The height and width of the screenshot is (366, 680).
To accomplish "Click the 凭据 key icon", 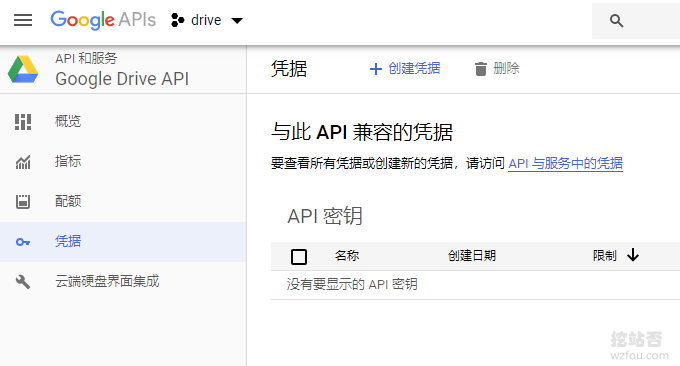I will pyautogui.click(x=23, y=242).
